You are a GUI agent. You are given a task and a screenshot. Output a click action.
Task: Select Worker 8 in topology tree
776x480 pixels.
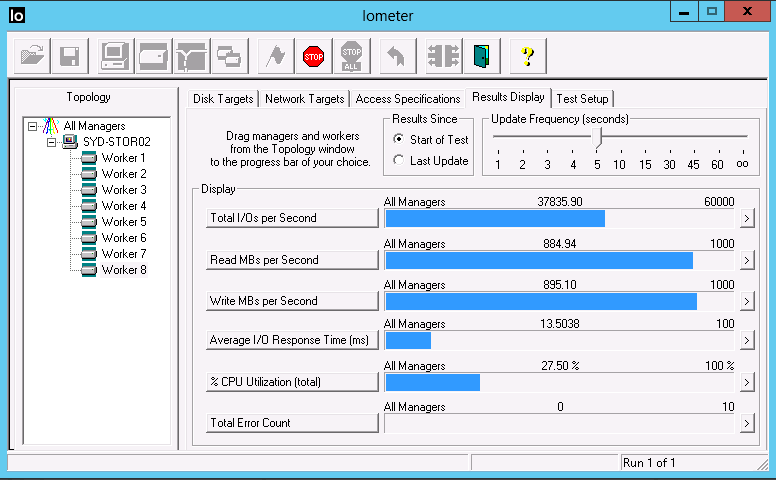click(124, 270)
